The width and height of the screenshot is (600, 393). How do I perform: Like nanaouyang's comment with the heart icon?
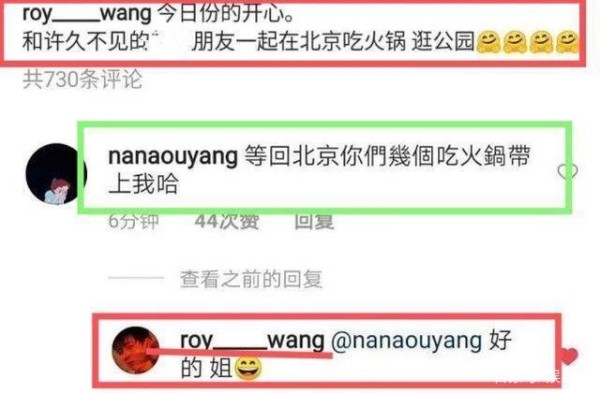(567, 171)
